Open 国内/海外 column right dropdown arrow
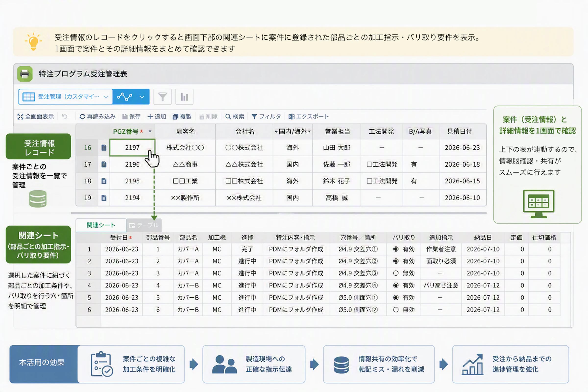The image size is (588, 392). click(309, 132)
